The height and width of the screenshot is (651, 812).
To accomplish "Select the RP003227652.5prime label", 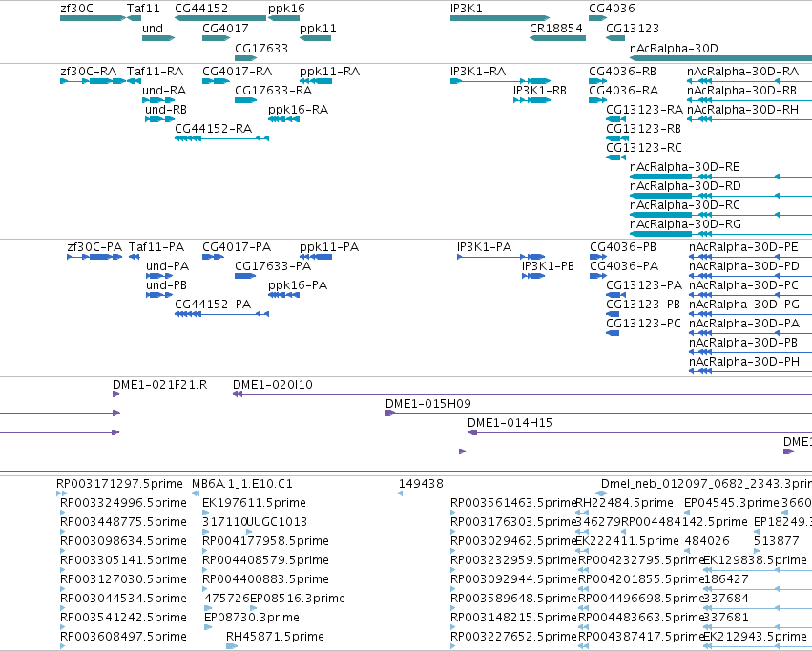I will (x=513, y=637).
